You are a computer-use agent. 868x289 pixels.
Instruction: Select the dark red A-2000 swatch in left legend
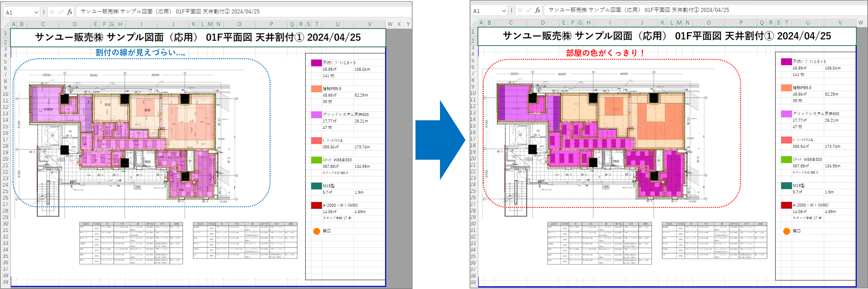tap(316, 205)
